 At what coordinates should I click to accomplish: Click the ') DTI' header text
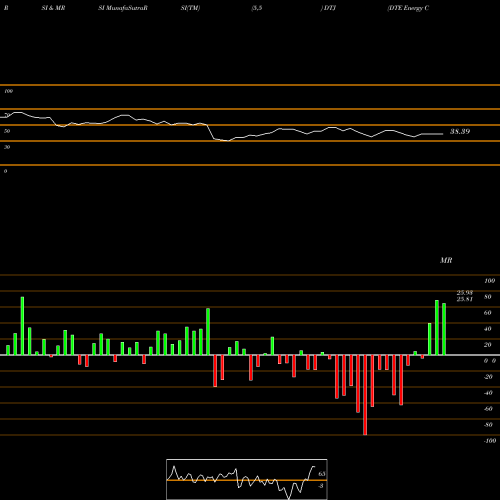[328, 8]
